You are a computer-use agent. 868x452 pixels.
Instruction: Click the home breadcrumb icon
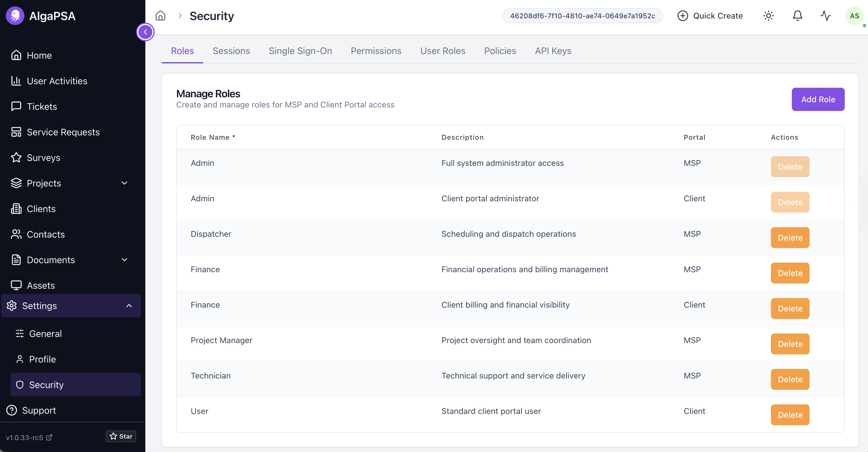160,16
